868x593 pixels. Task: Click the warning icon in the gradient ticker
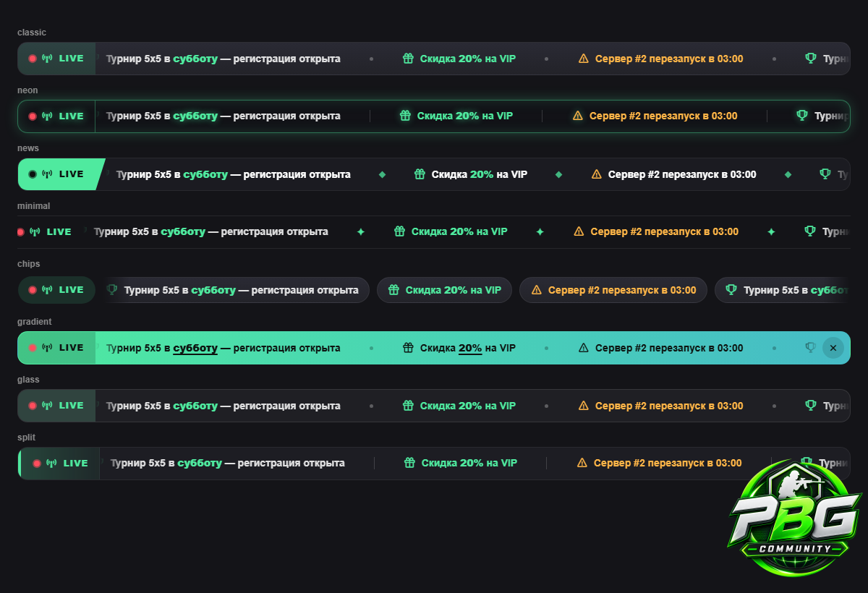pos(584,348)
